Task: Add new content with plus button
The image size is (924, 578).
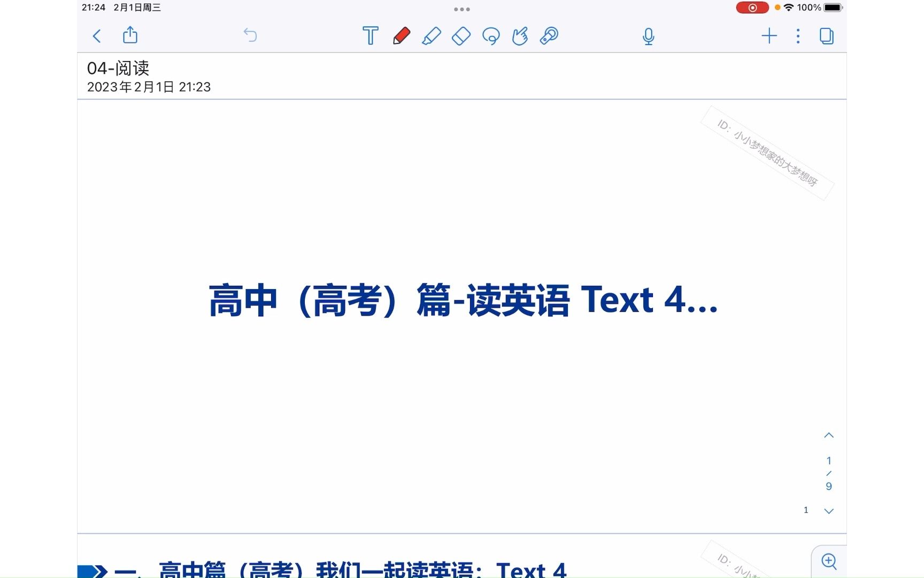Action: pos(769,36)
